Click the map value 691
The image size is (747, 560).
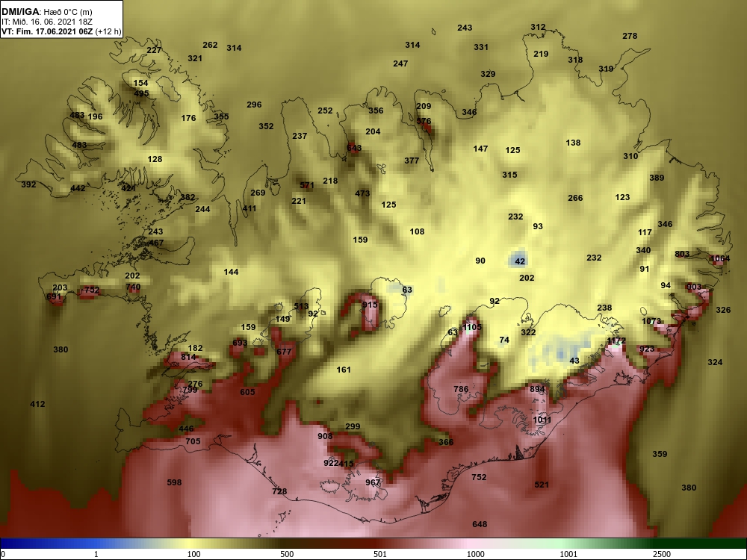pos(54,296)
